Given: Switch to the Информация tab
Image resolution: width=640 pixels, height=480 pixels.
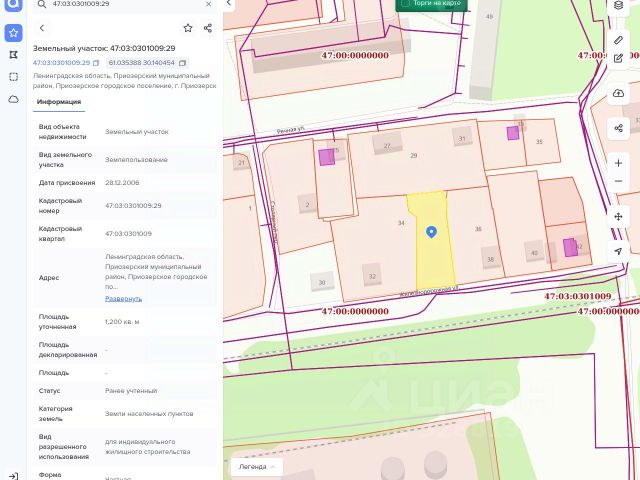Looking at the screenshot, I should [59, 102].
